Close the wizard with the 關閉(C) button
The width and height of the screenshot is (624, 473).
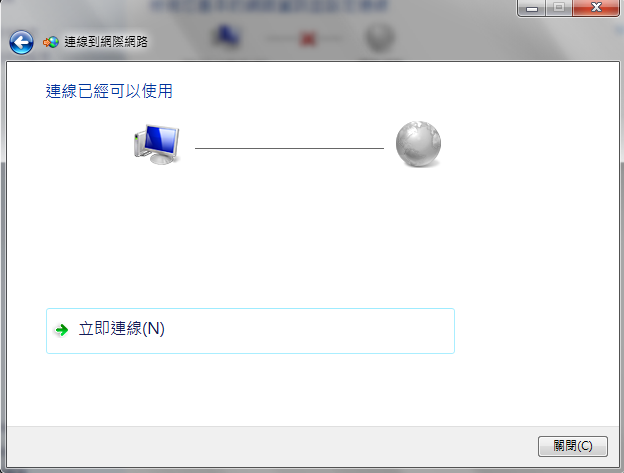573,446
